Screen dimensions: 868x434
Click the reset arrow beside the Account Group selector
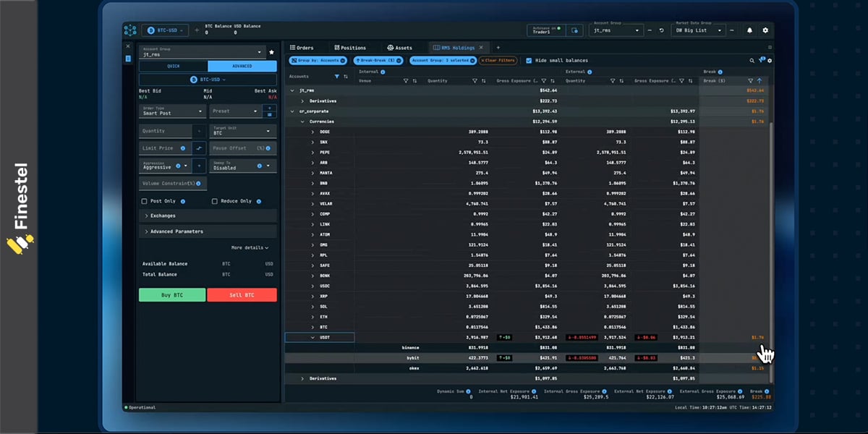click(x=661, y=30)
